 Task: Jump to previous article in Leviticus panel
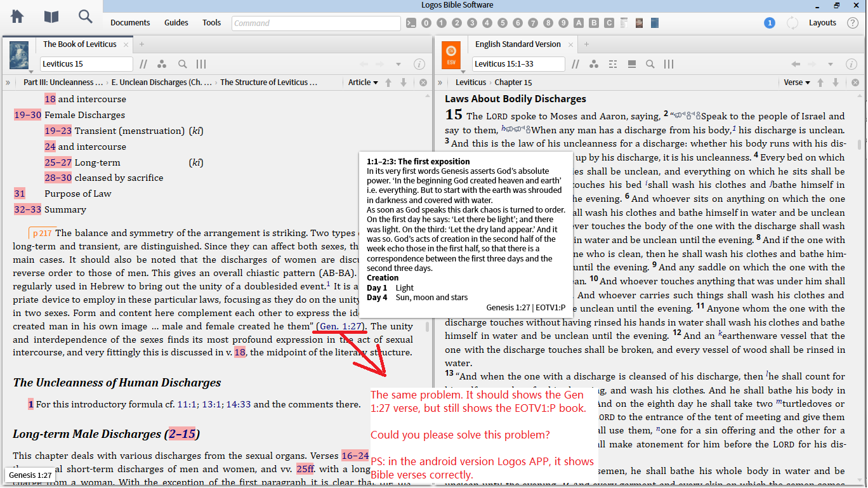click(x=388, y=82)
